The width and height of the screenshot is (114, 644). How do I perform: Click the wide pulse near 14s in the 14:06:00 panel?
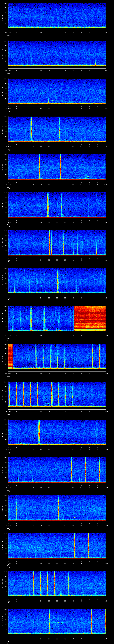[x=31, y=129]
